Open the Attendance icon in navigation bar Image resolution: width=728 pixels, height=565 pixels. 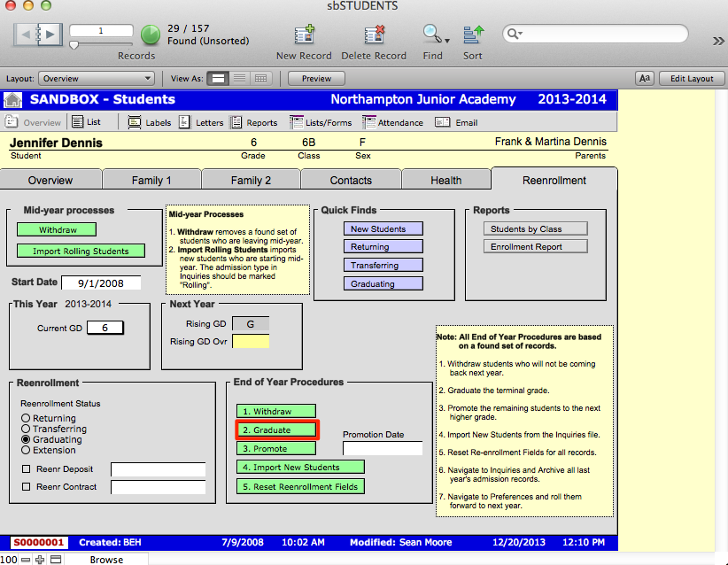(x=370, y=122)
